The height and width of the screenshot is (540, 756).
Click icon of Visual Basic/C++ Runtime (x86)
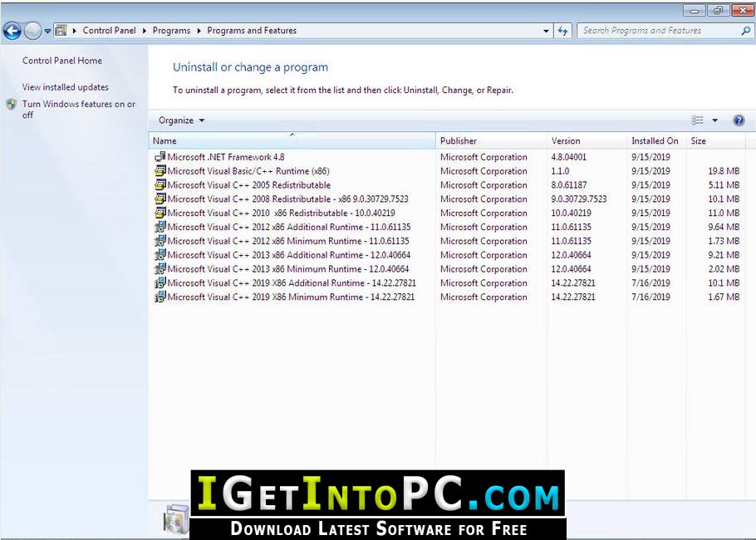point(160,170)
